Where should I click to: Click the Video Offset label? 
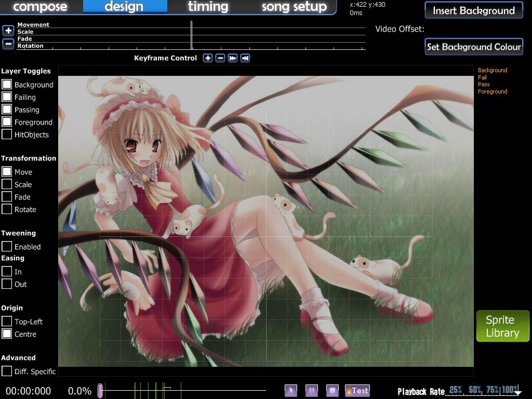400,29
